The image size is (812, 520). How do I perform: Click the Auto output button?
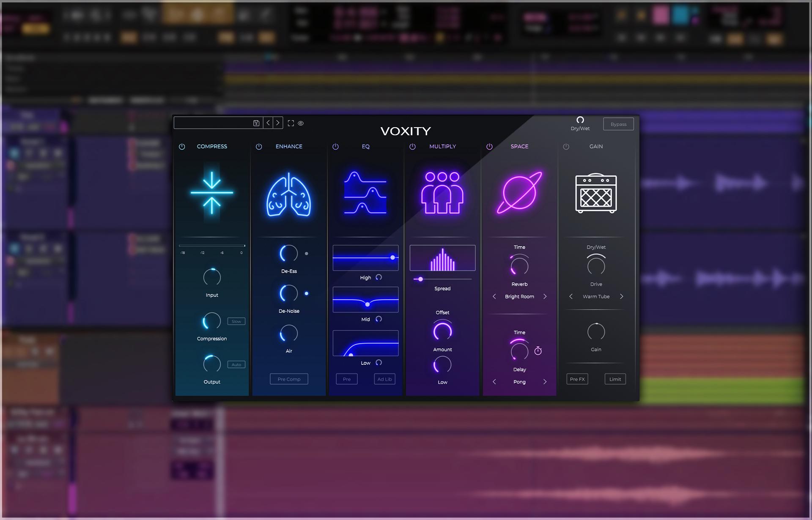(236, 364)
